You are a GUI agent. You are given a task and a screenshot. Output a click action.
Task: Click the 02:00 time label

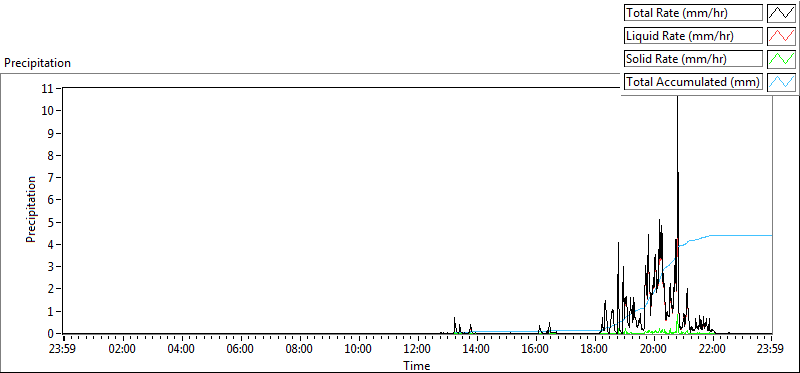tap(122, 350)
